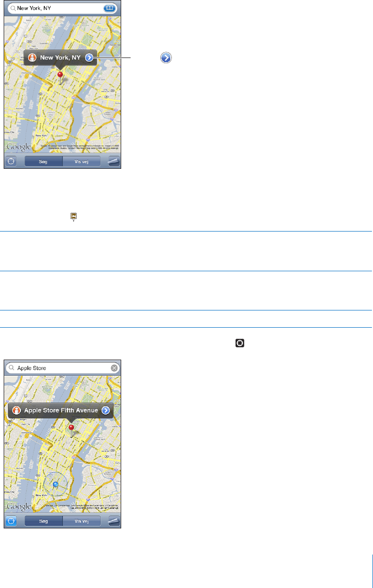This screenshot has height=588, width=373.
Task: Select Vis vej tab below the New York map
Action: coord(81,162)
